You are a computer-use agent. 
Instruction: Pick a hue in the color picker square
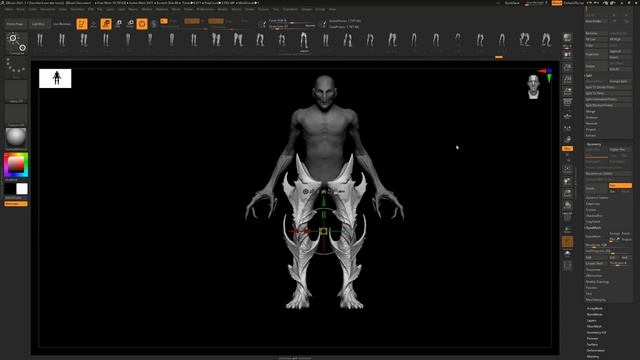16,164
